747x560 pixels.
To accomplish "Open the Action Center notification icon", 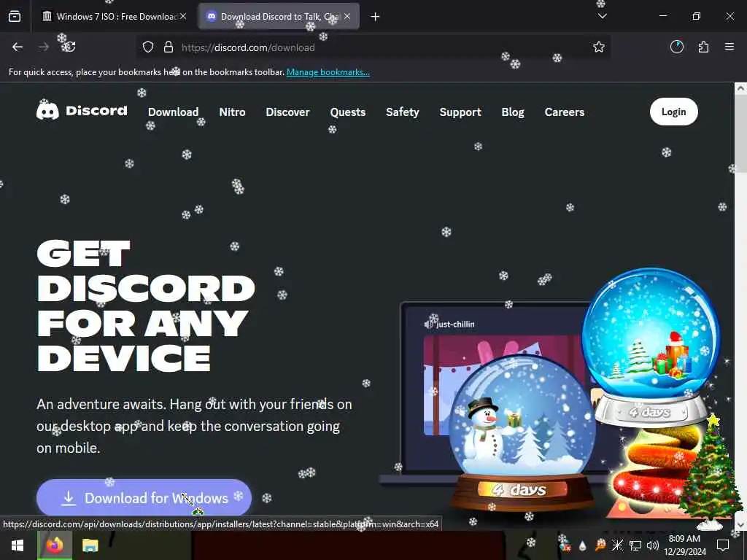I will (x=723, y=545).
